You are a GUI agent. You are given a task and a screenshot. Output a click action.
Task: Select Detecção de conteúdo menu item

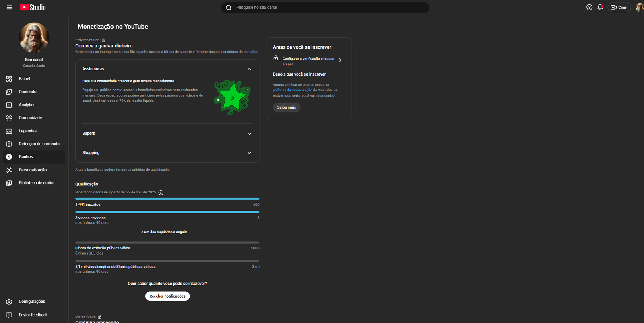tap(39, 144)
